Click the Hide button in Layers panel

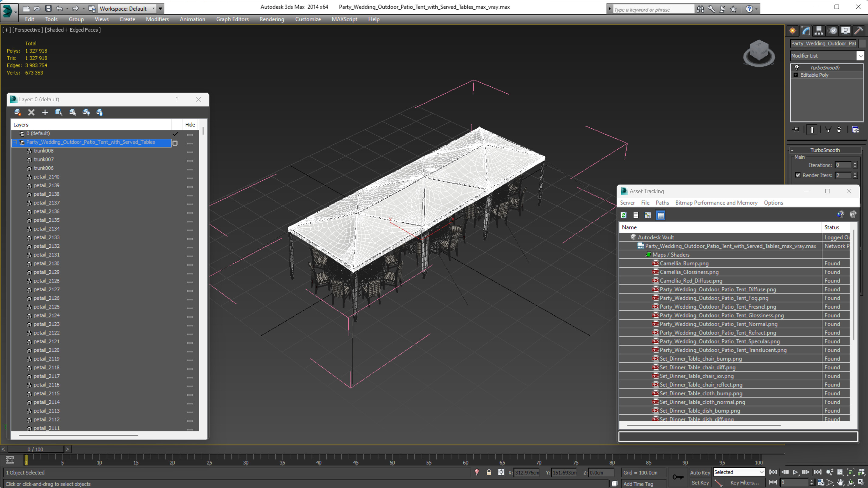(190, 124)
